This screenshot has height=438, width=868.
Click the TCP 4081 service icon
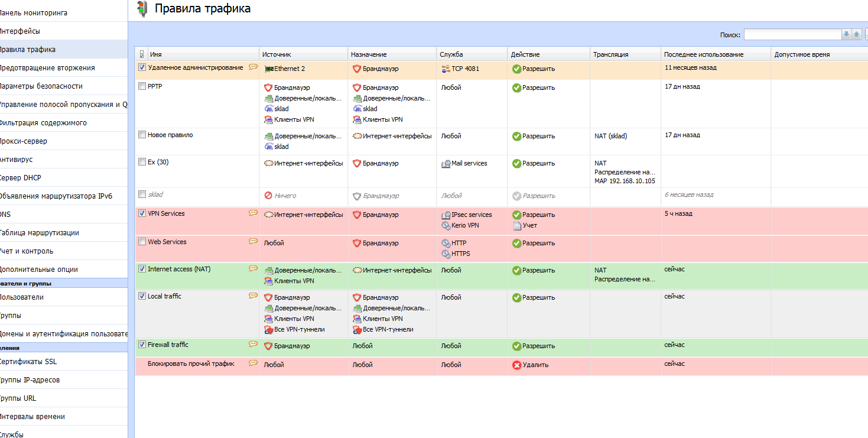click(446, 69)
